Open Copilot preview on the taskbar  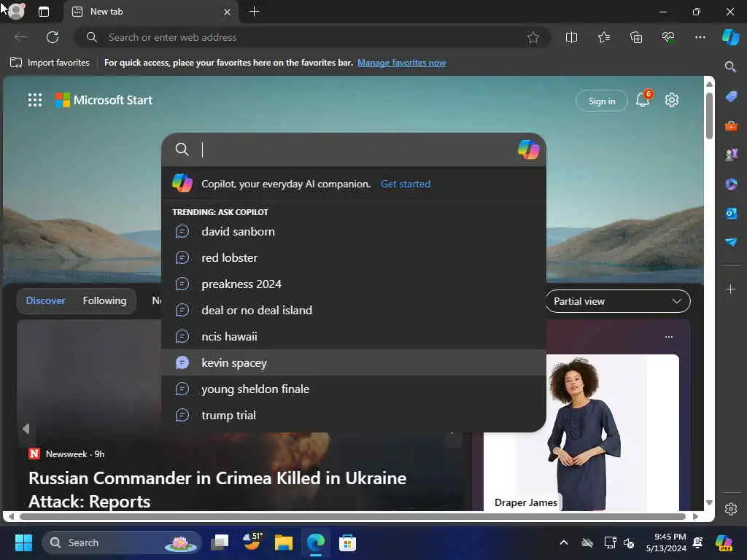(724, 542)
